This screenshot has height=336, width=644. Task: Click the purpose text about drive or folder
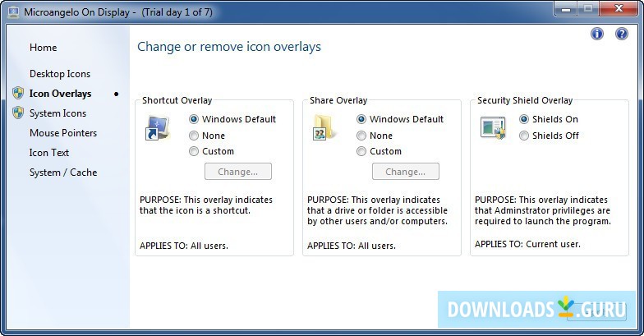(x=378, y=210)
